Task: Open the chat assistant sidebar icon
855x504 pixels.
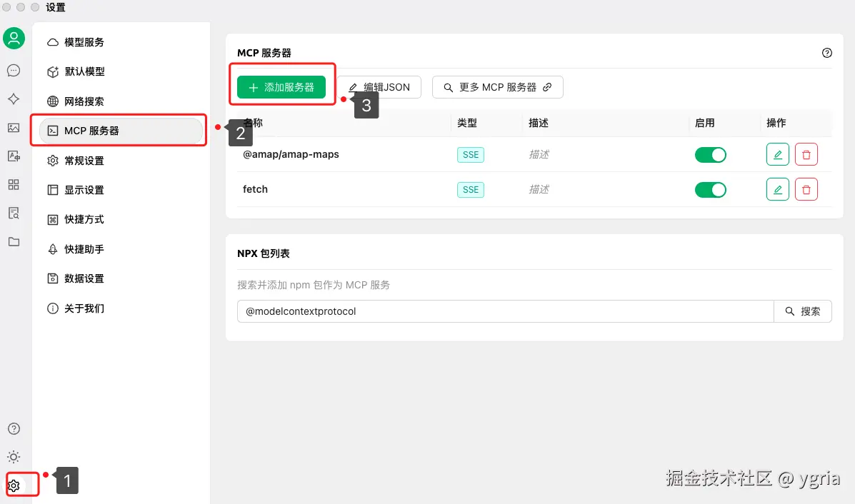Action: 14,70
